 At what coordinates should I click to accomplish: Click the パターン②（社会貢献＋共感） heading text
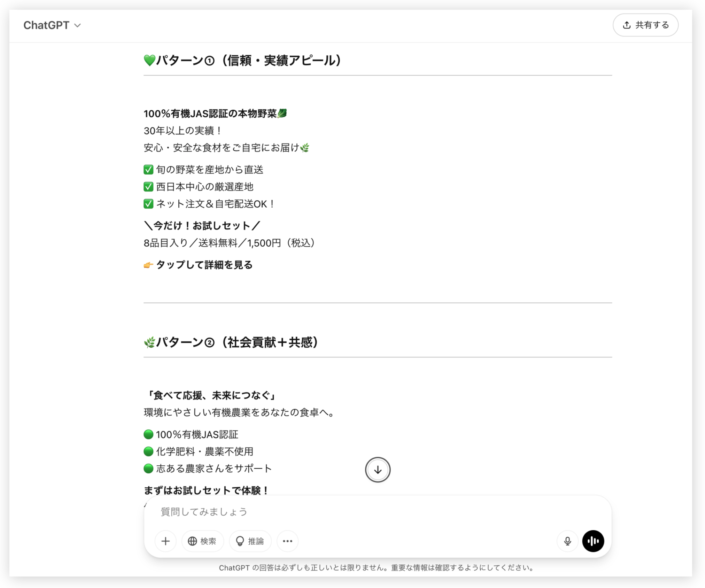tap(237, 342)
